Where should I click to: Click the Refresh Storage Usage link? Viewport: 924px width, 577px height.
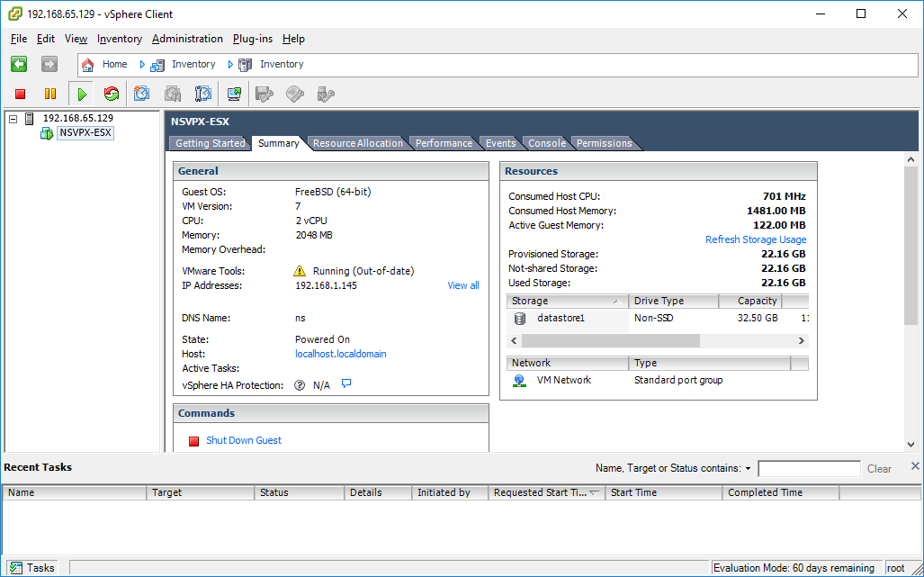click(756, 239)
